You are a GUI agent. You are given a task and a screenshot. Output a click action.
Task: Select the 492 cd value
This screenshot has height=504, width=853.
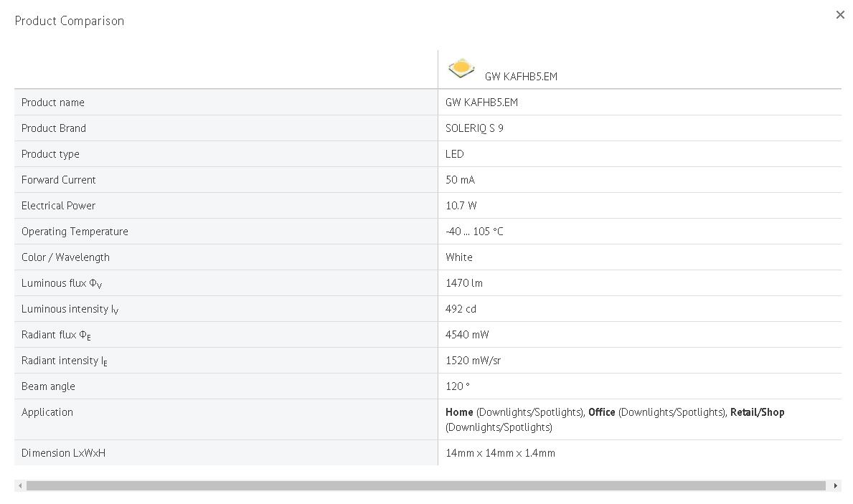461,309
